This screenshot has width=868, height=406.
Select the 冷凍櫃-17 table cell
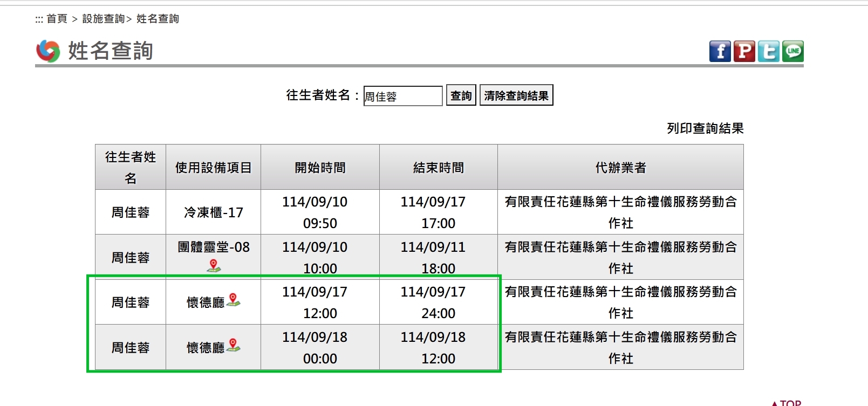(x=213, y=212)
